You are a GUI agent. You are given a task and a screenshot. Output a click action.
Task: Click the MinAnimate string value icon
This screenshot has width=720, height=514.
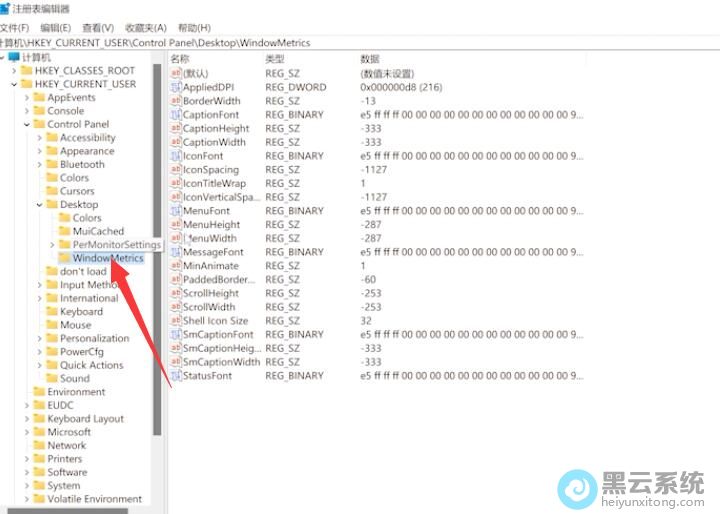point(175,266)
